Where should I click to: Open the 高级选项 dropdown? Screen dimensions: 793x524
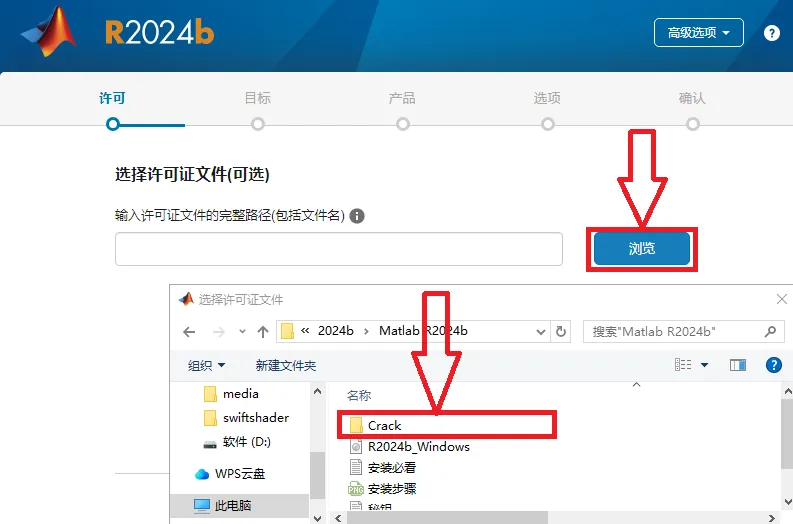click(698, 32)
